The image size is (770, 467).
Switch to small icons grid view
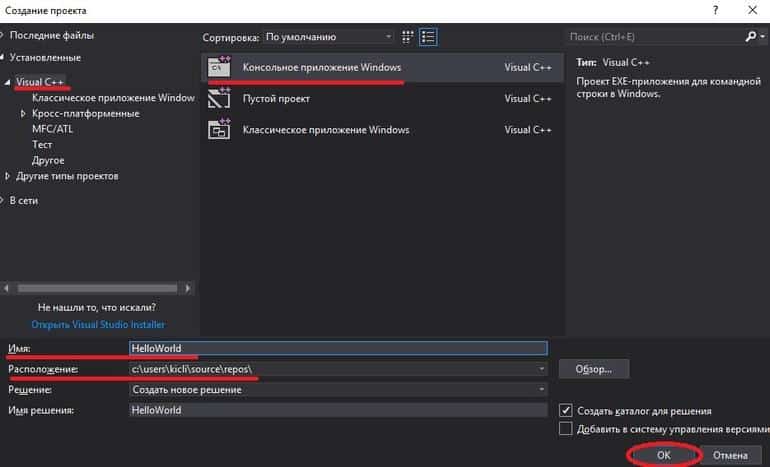pos(408,37)
